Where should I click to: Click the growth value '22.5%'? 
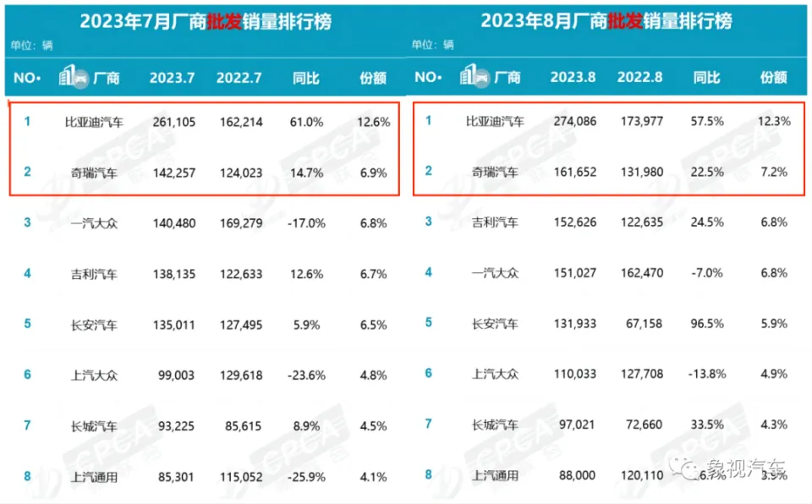click(707, 172)
